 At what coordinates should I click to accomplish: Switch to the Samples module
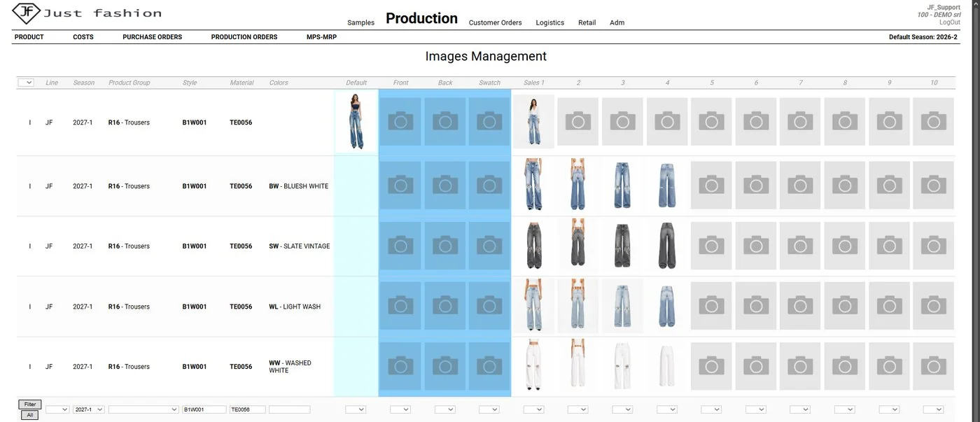(360, 22)
